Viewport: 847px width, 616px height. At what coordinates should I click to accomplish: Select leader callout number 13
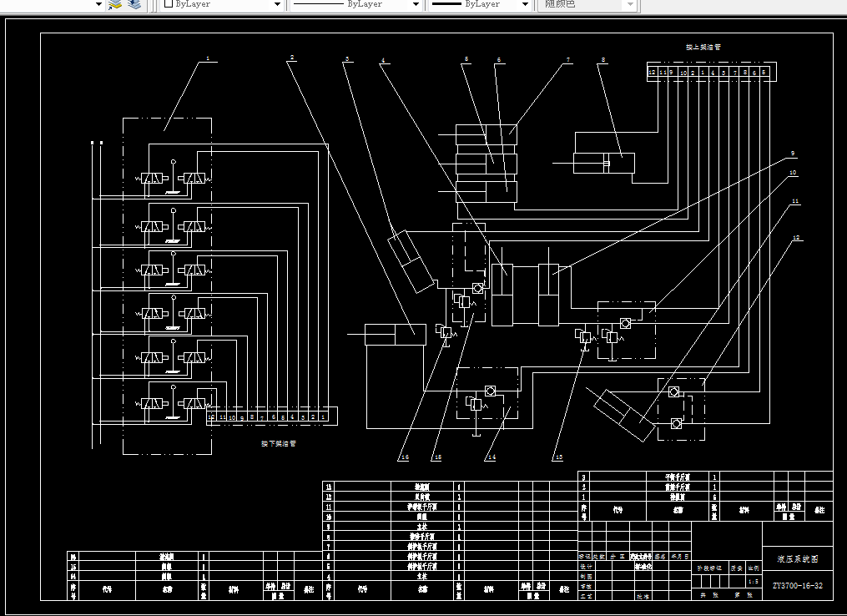[x=558, y=457]
